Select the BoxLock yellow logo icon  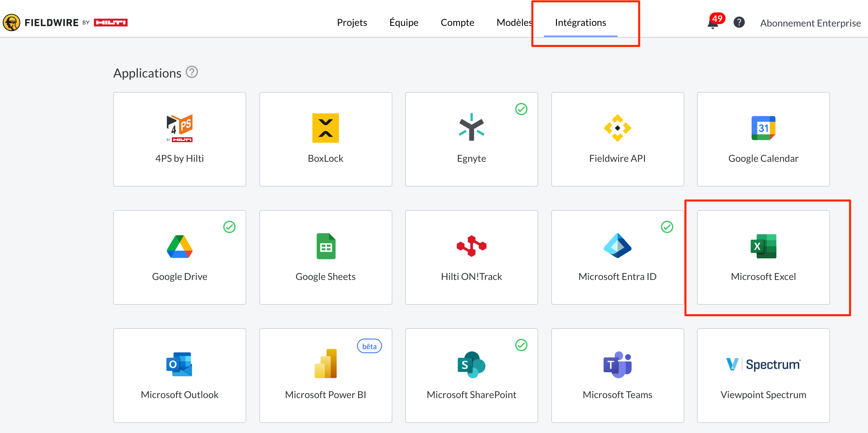click(325, 128)
